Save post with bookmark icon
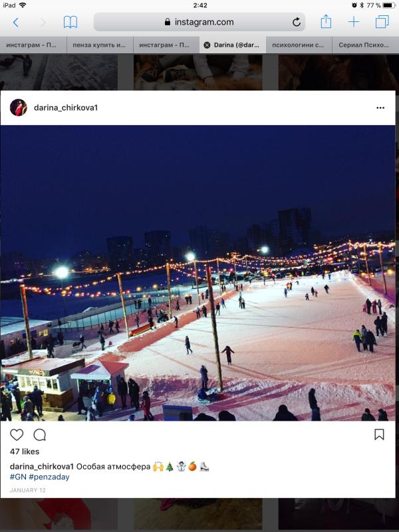Screen dimensions: 399x532 [379, 435]
